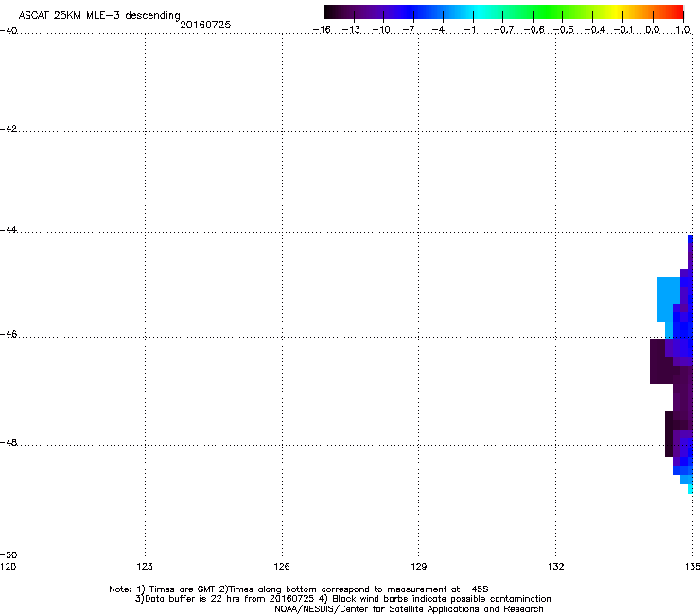Image resolution: width=700 pixels, height=615 pixels.
Task: Click the latitude label "-44"
Action: click(x=9, y=230)
